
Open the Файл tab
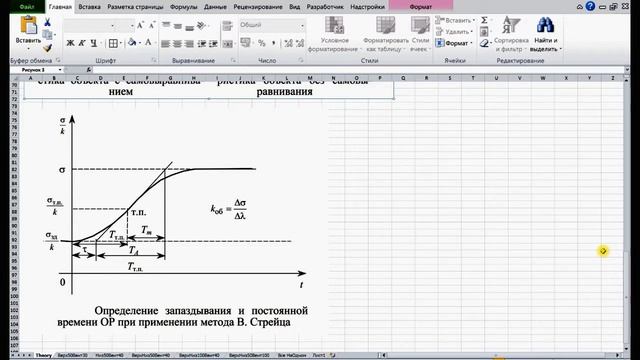pyautogui.click(x=27, y=7)
